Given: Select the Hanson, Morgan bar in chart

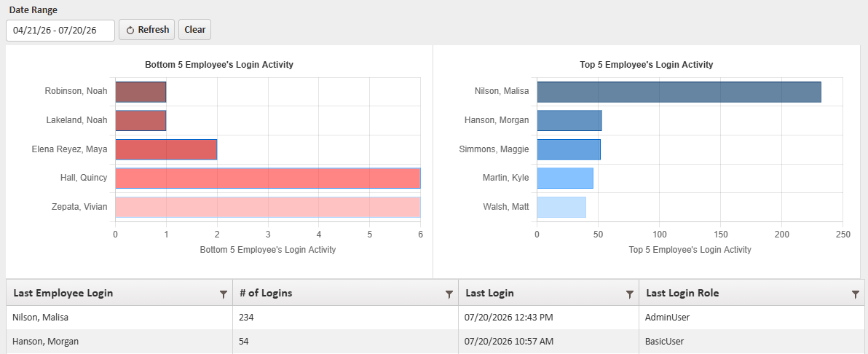Looking at the screenshot, I should (x=569, y=121).
